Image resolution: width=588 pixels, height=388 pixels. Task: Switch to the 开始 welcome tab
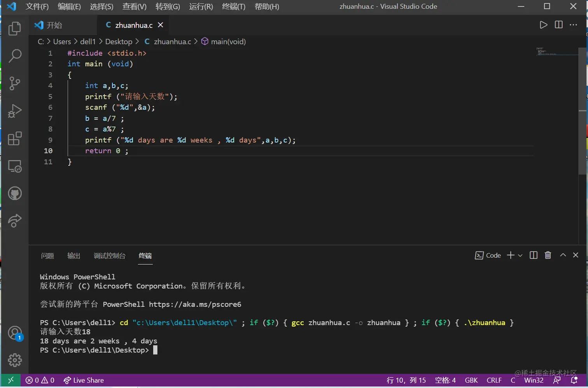[x=62, y=25]
